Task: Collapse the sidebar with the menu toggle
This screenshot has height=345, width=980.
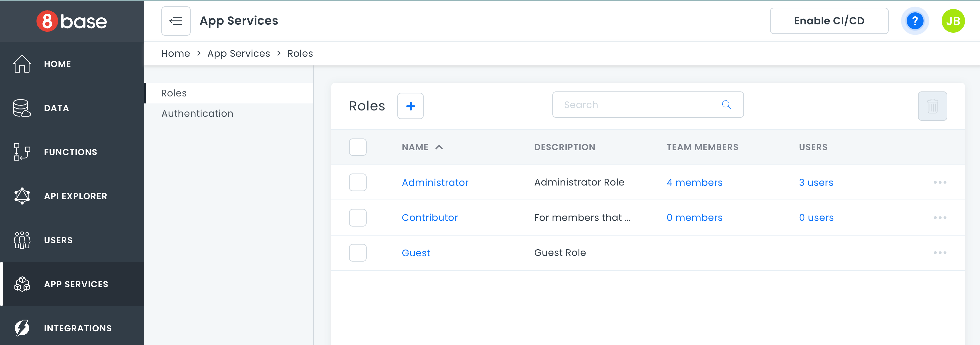Action: pyautogui.click(x=176, y=21)
